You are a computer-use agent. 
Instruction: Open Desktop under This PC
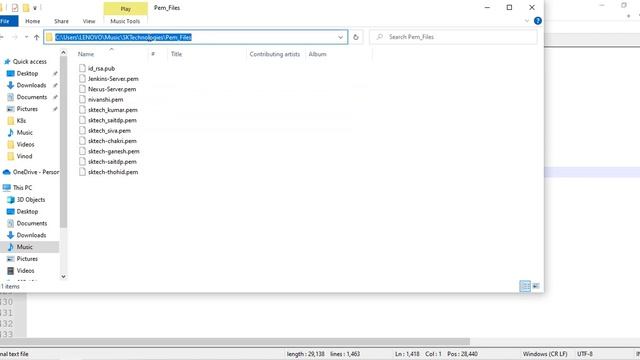(x=27, y=211)
